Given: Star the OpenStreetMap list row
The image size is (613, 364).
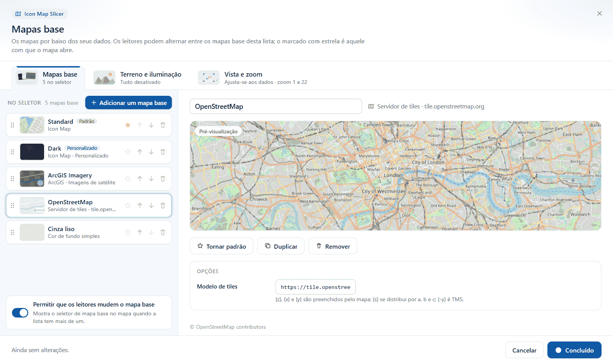Looking at the screenshot, I should (x=128, y=205).
